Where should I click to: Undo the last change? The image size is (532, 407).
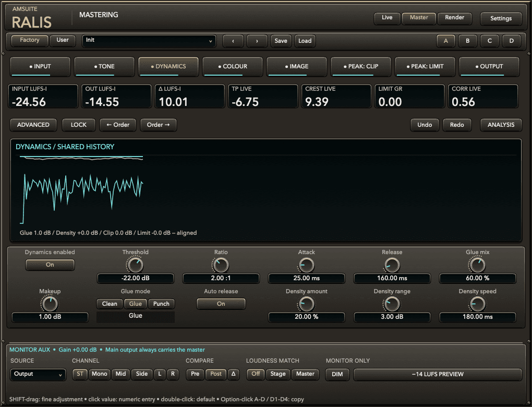coord(425,125)
